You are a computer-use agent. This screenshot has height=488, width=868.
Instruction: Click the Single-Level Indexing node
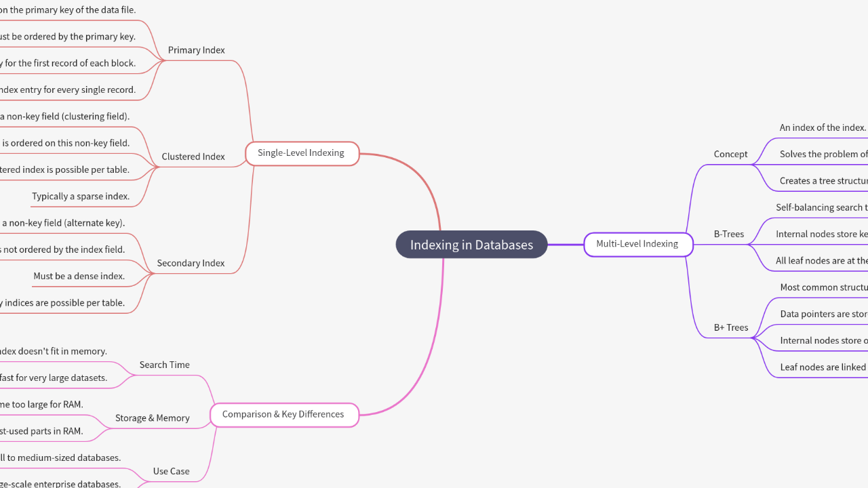click(x=301, y=153)
